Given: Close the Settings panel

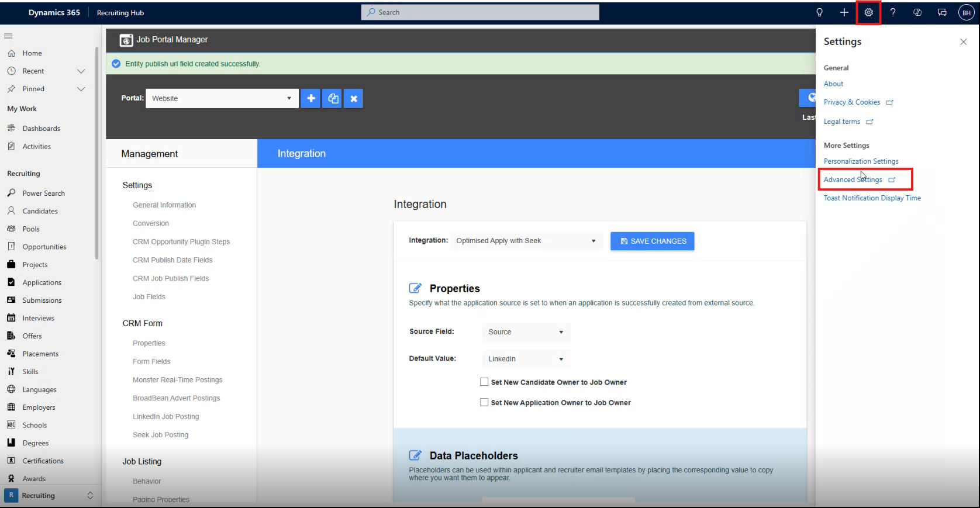Looking at the screenshot, I should (x=963, y=42).
